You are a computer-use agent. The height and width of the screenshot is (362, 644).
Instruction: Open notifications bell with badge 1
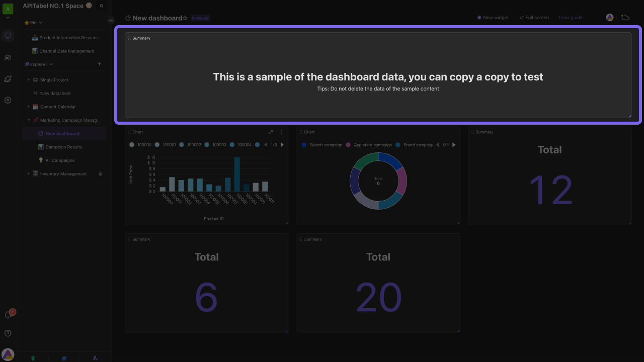coord(8,314)
